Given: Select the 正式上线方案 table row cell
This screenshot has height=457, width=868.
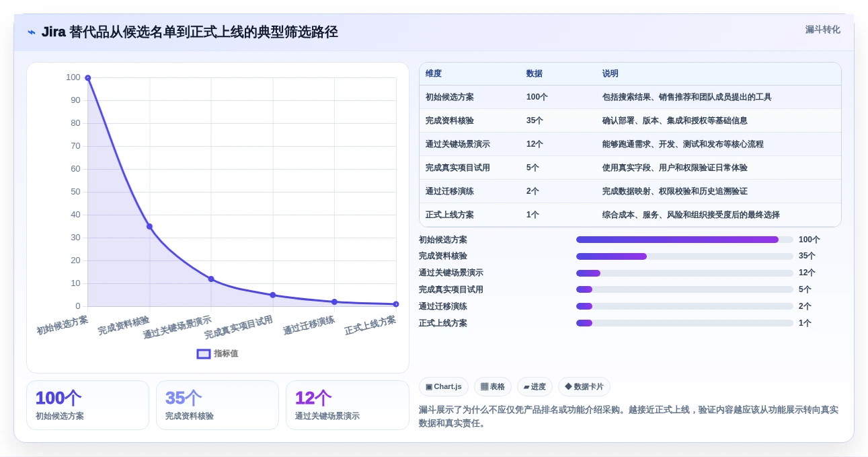Looking at the screenshot, I should (x=450, y=215).
